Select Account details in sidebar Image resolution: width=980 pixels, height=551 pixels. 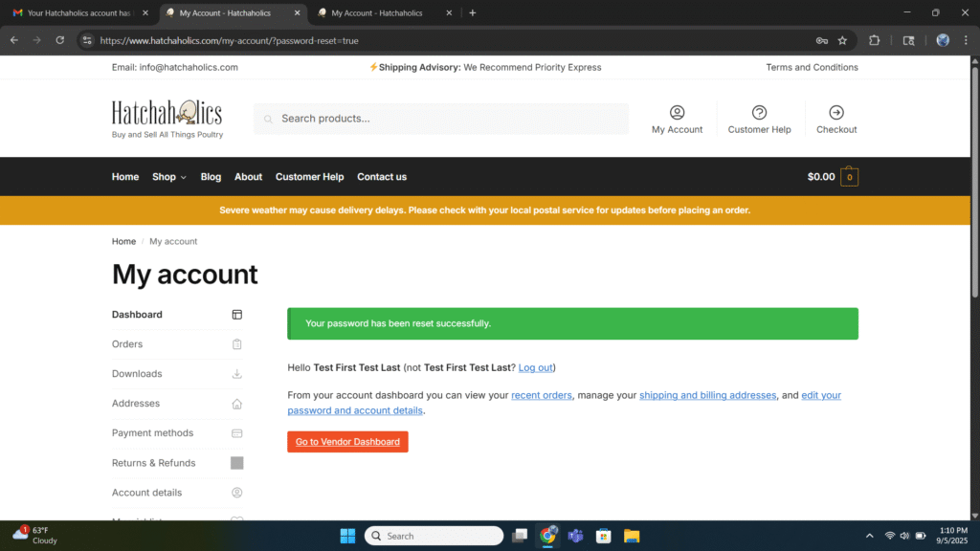(146, 493)
